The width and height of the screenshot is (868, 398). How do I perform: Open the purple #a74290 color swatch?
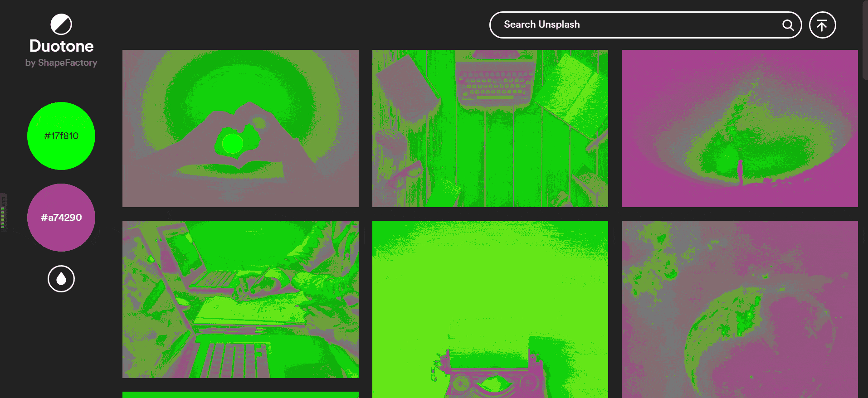61,218
